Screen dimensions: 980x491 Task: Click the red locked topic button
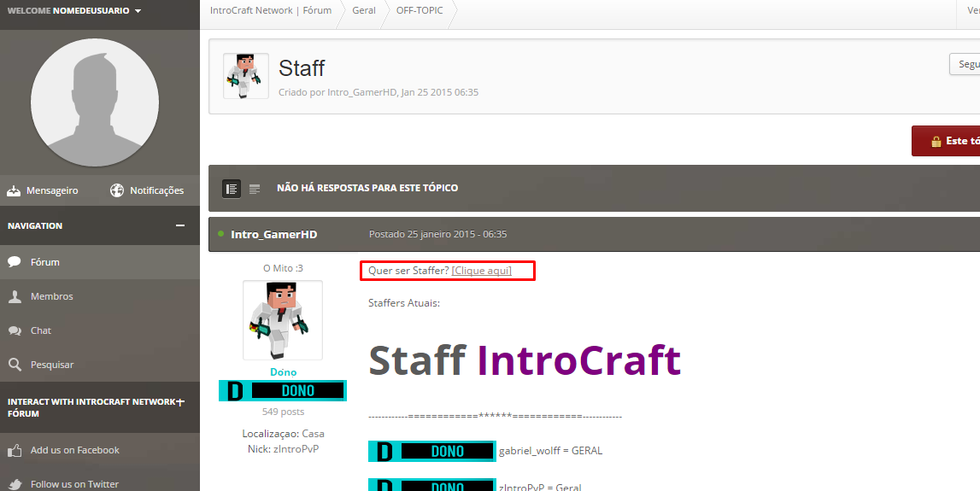(x=946, y=141)
